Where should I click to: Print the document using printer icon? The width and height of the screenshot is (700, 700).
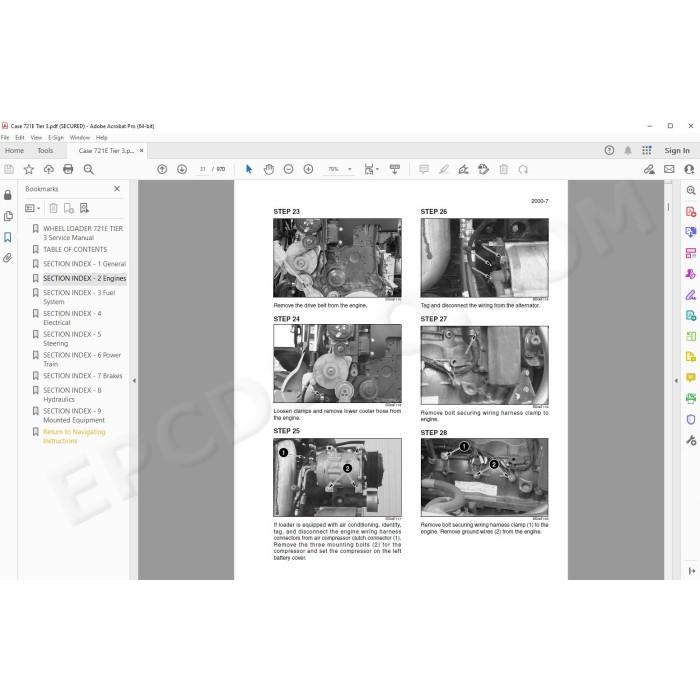(x=68, y=169)
